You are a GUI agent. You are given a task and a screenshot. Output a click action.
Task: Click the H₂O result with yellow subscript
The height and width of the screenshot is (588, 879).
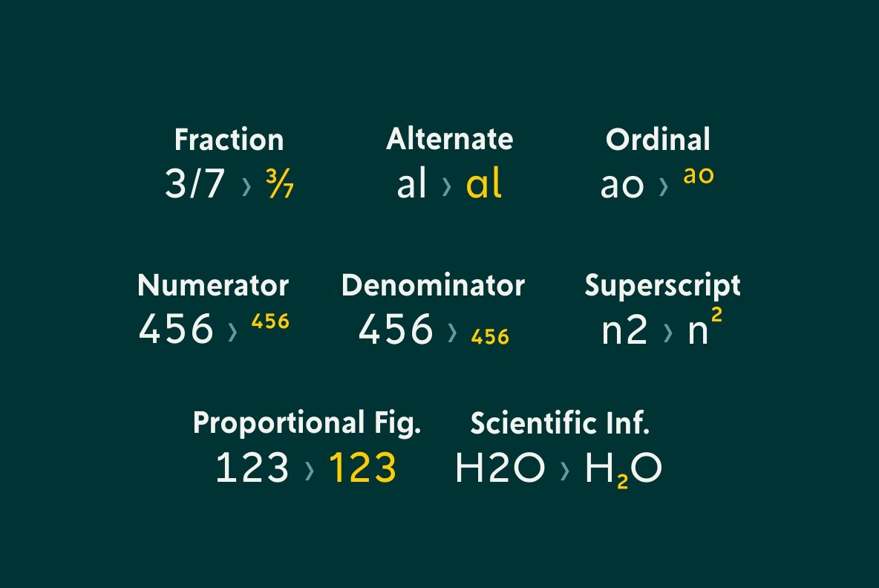pyautogui.click(x=624, y=470)
